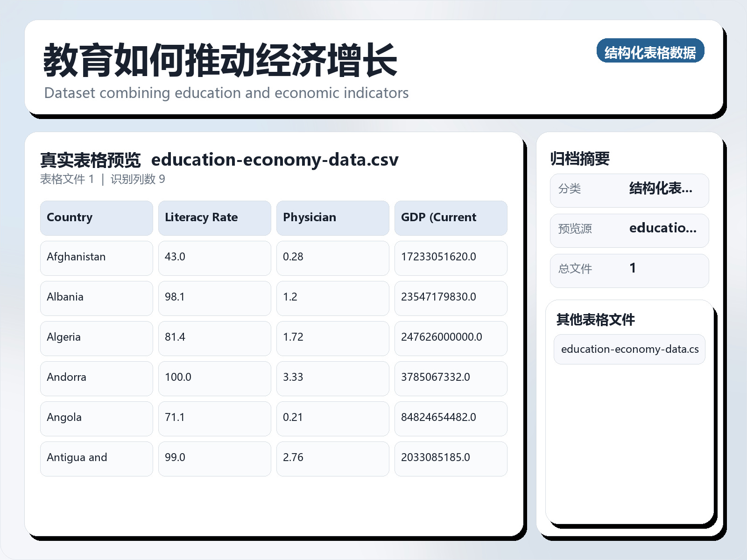Select the education-economy-data.cs file chip
The height and width of the screenshot is (560, 747).
pyautogui.click(x=629, y=349)
